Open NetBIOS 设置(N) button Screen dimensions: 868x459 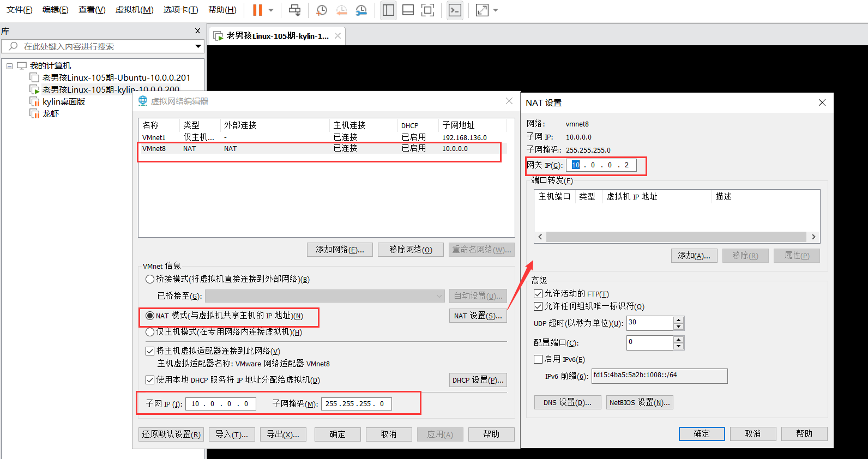pos(640,403)
